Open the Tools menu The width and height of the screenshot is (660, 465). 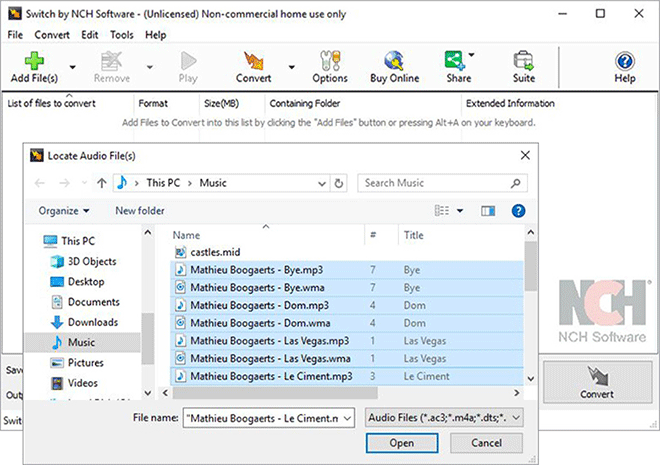[x=122, y=35]
